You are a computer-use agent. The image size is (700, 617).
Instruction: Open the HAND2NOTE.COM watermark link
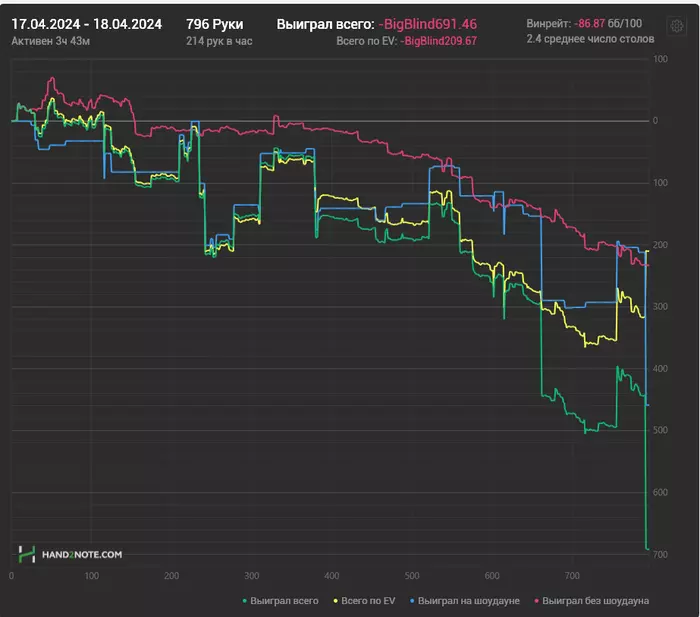pyautogui.click(x=82, y=554)
